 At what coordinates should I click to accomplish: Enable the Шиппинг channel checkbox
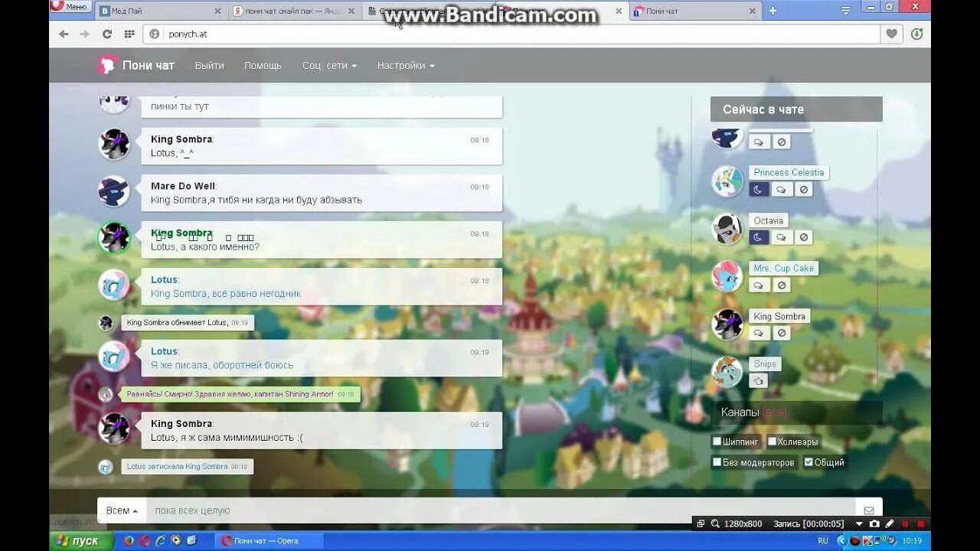[x=717, y=442]
